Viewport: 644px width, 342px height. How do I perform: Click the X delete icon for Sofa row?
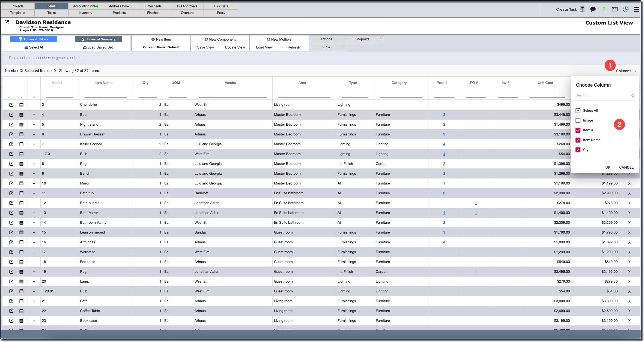pyautogui.click(x=629, y=301)
